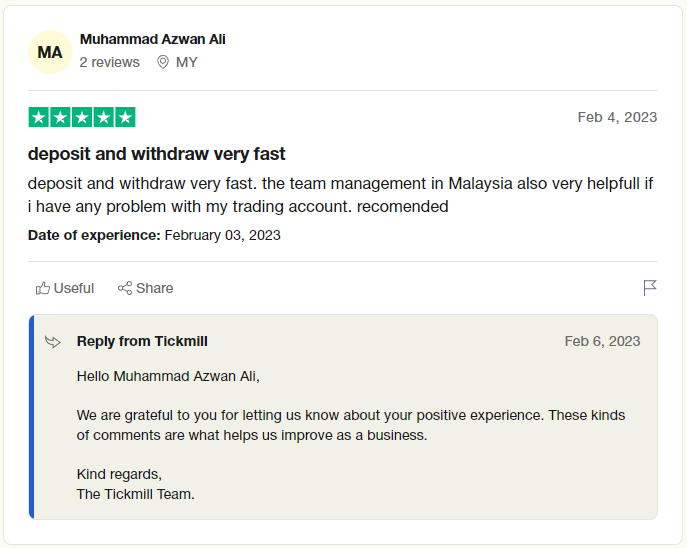Click the MY country label
Image resolution: width=687 pixels, height=548 pixels.
click(187, 62)
